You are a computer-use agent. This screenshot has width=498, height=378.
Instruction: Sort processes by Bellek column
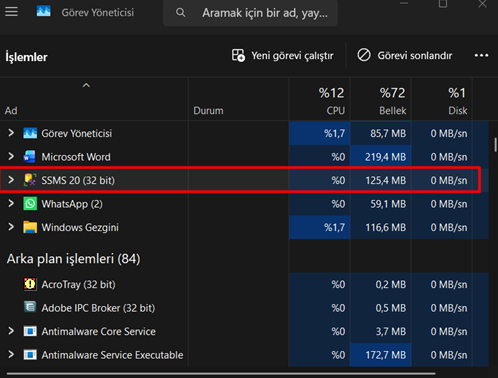pyautogui.click(x=381, y=99)
